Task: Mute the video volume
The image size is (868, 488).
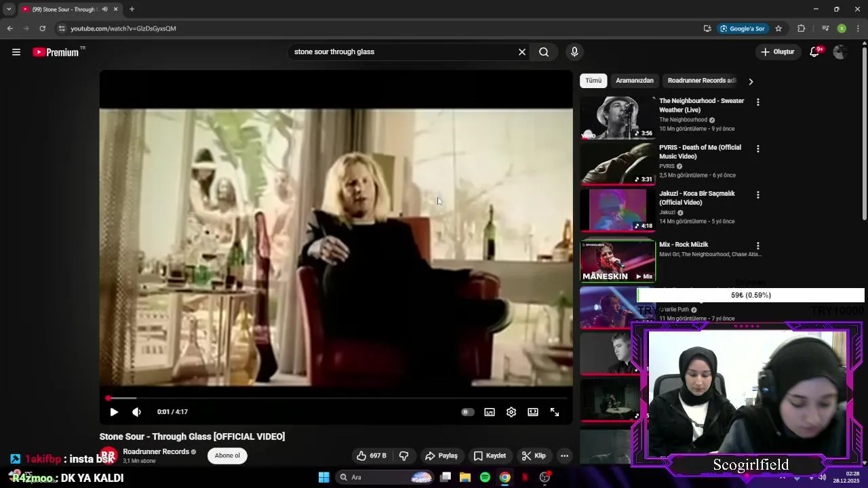Action: [x=136, y=412]
